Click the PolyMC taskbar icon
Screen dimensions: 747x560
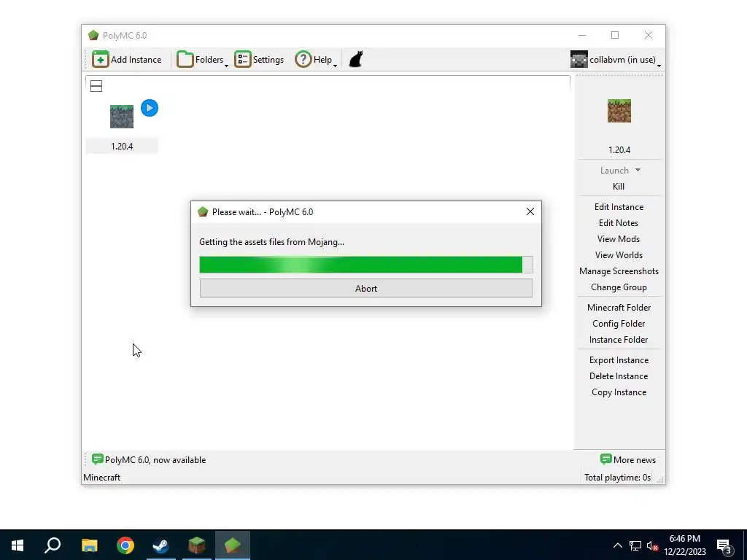[233, 545]
